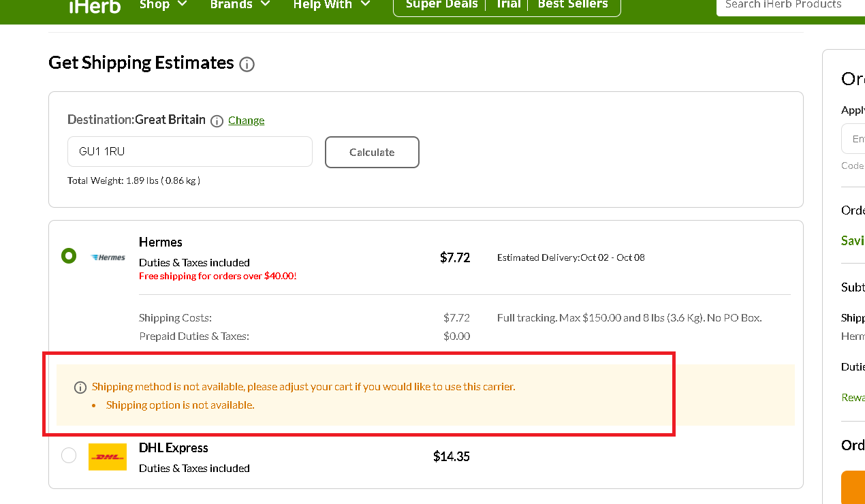Screen dimensions: 865x504
Task: Click the Change destination link
Action: point(246,121)
